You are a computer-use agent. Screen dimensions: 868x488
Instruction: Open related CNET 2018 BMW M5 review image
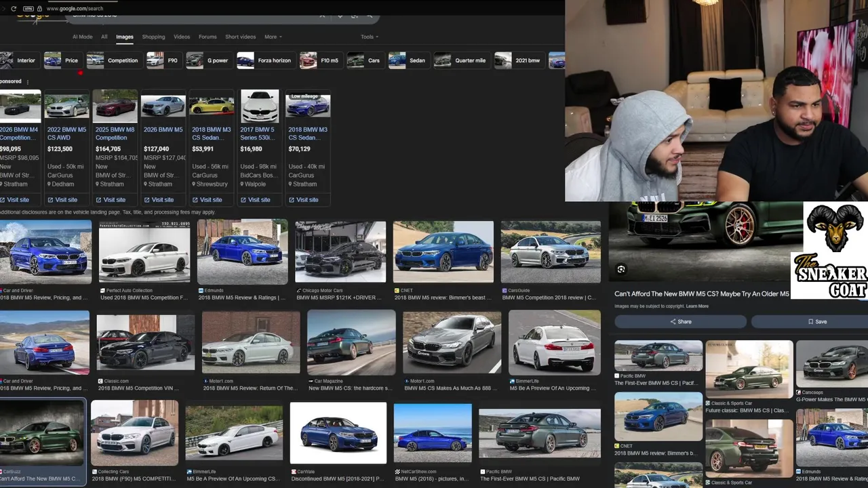658,416
